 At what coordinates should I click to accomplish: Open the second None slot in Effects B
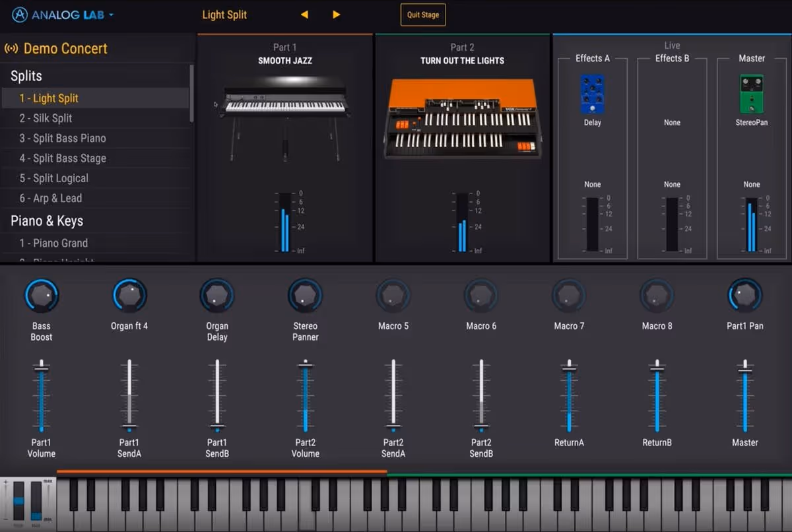click(x=672, y=185)
